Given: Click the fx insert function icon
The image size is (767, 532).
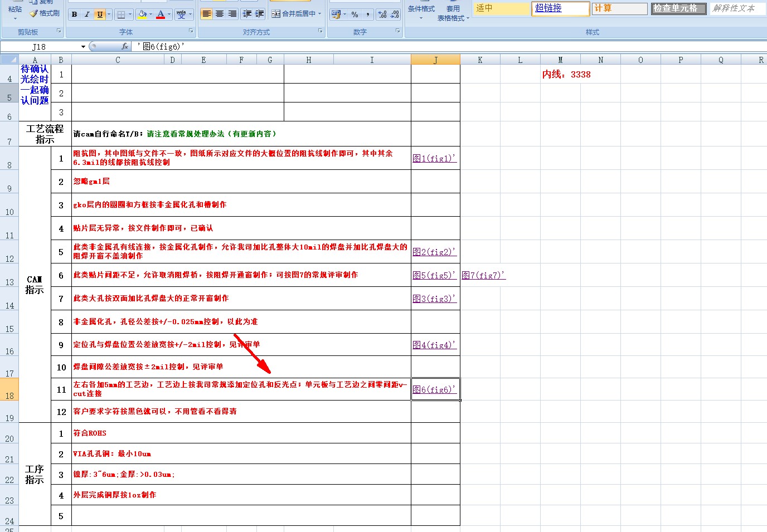Looking at the screenshot, I should click(125, 47).
